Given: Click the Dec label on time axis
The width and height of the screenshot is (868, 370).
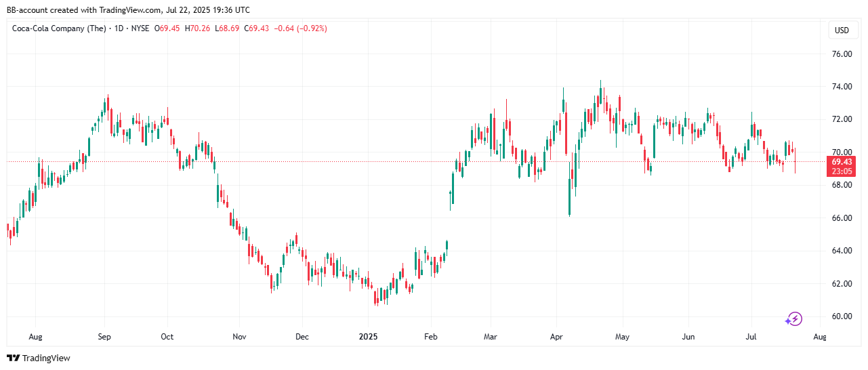Looking at the screenshot, I should [x=302, y=336].
